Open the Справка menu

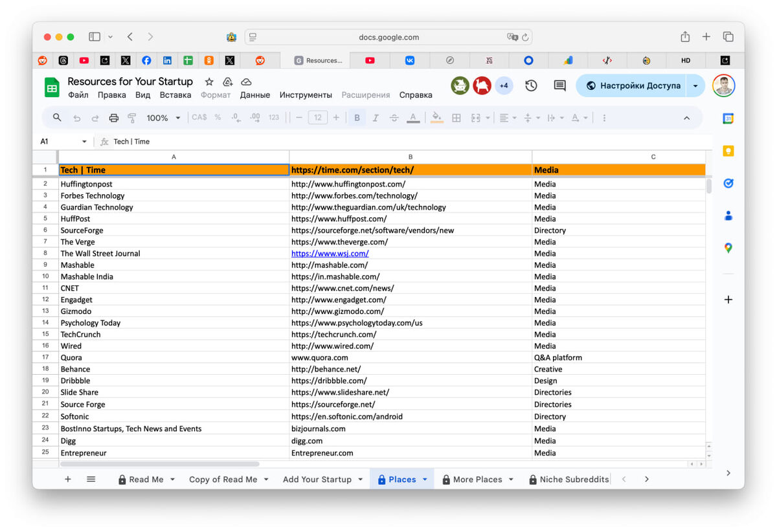coord(416,95)
